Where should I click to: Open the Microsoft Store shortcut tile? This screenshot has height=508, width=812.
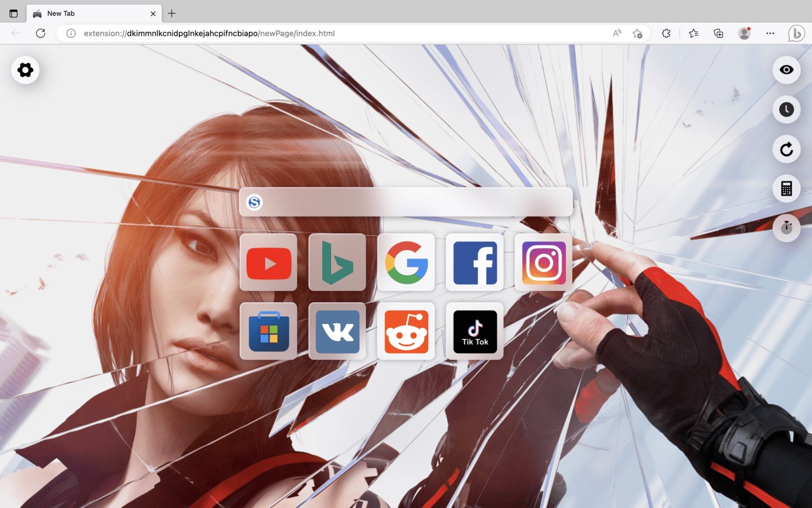point(268,331)
